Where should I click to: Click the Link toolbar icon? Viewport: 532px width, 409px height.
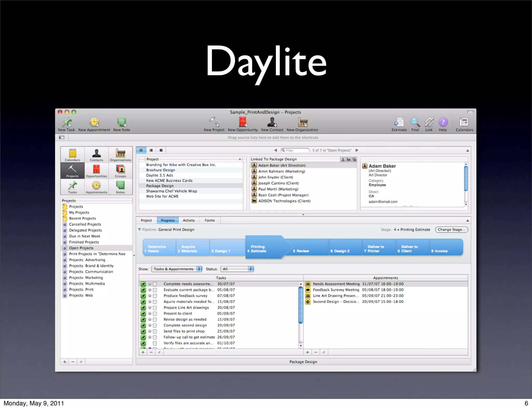click(429, 124)
